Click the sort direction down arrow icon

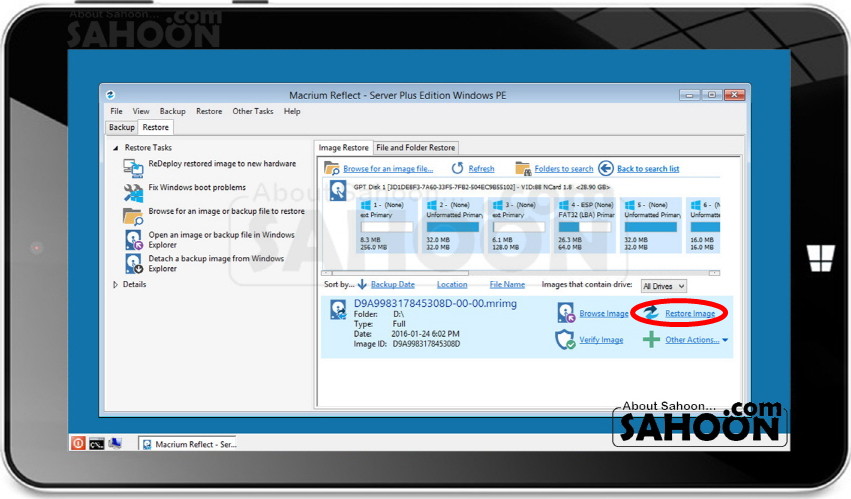[x=362, y=285]
